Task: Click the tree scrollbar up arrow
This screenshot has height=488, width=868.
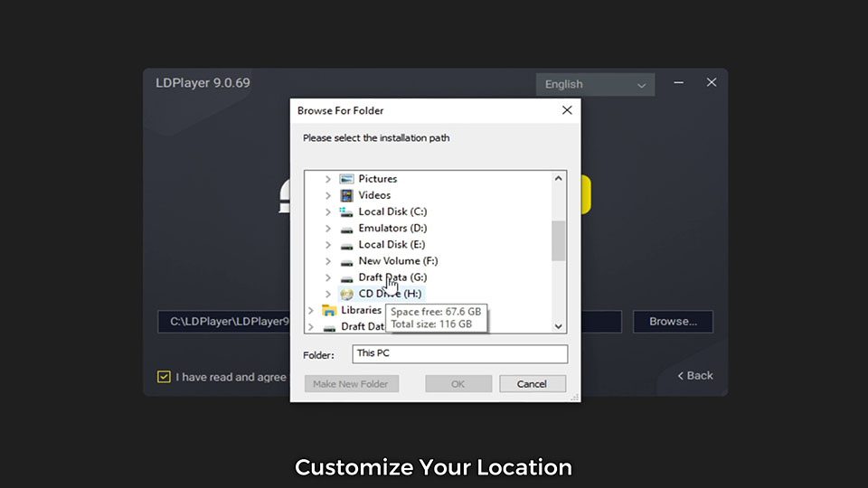Action: (559, 179)
